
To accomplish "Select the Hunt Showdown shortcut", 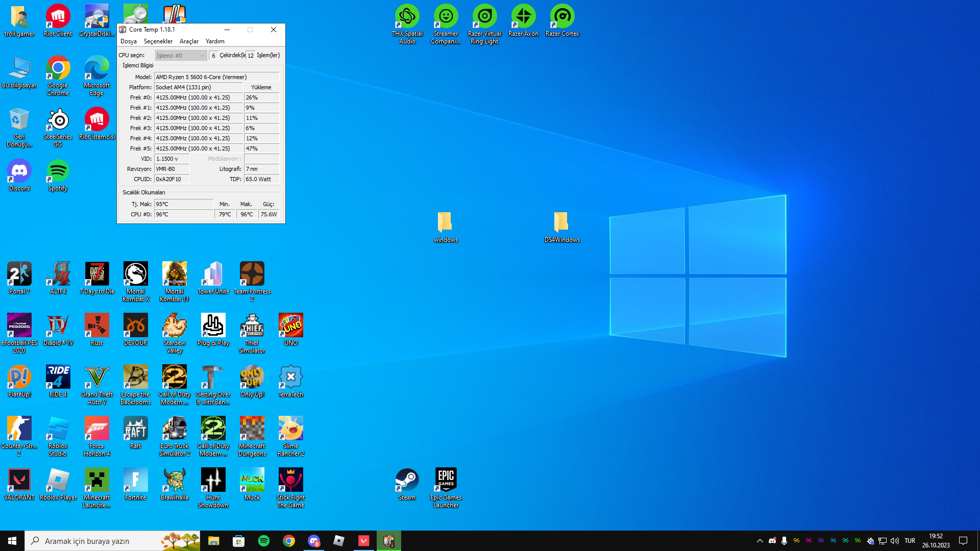I will 213,488.
